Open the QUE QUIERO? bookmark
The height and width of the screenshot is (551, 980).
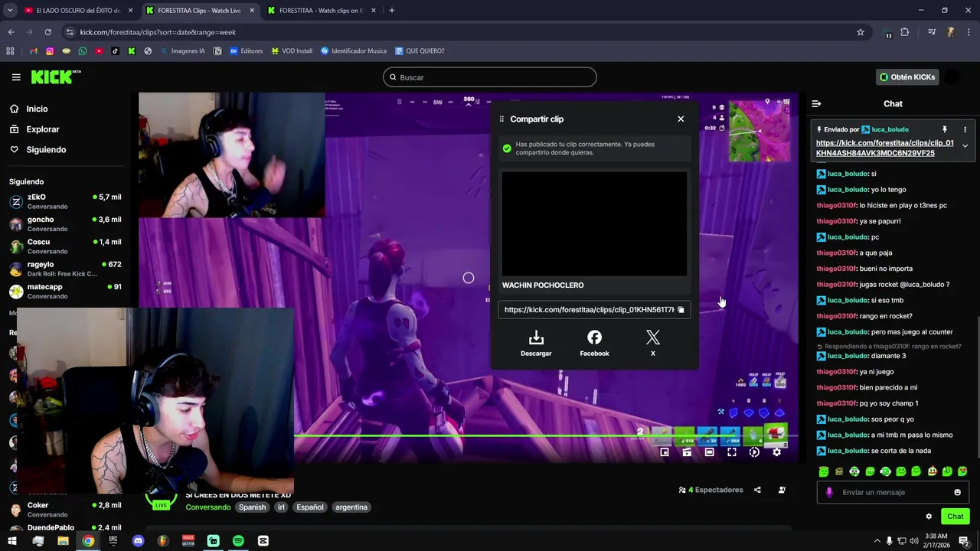(x=420, y=51)
